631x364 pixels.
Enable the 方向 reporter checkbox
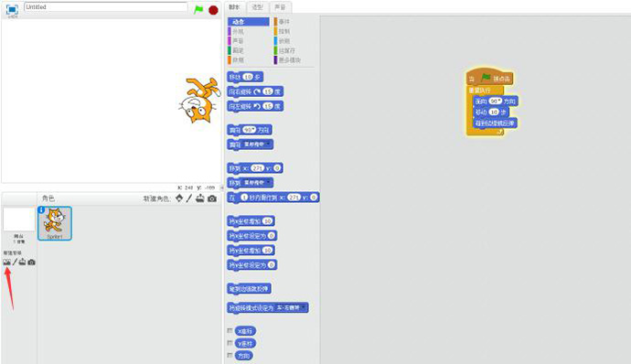click(230, 355)
